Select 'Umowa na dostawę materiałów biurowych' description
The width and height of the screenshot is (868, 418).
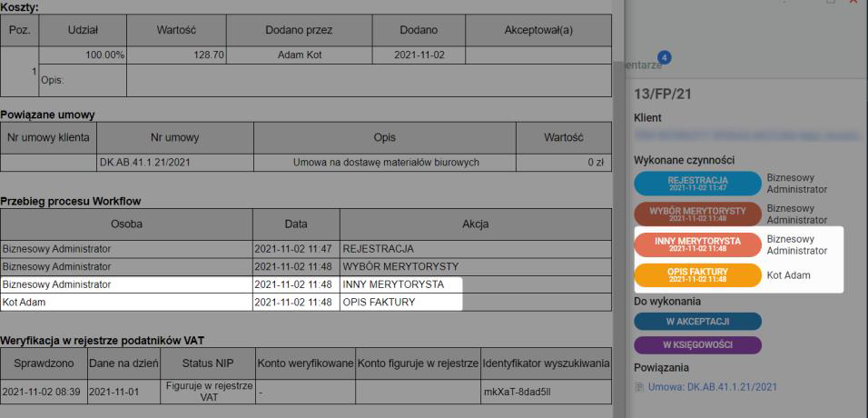pyautogui.click(x=385, y=163)
